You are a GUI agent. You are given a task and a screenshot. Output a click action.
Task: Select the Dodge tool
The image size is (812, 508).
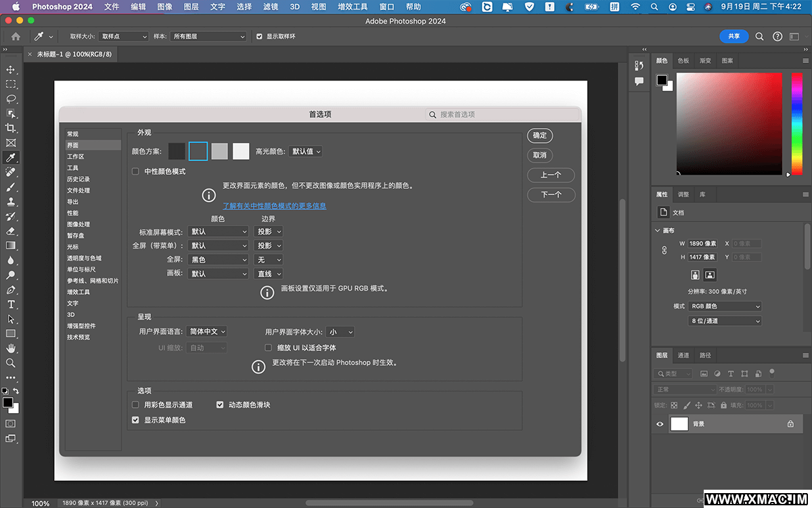click(11, 275)
